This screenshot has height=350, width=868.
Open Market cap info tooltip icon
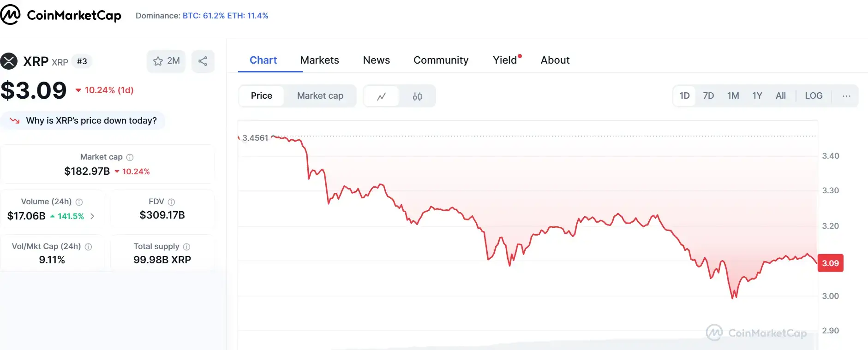pyautogui.click(x=130, y=157)
